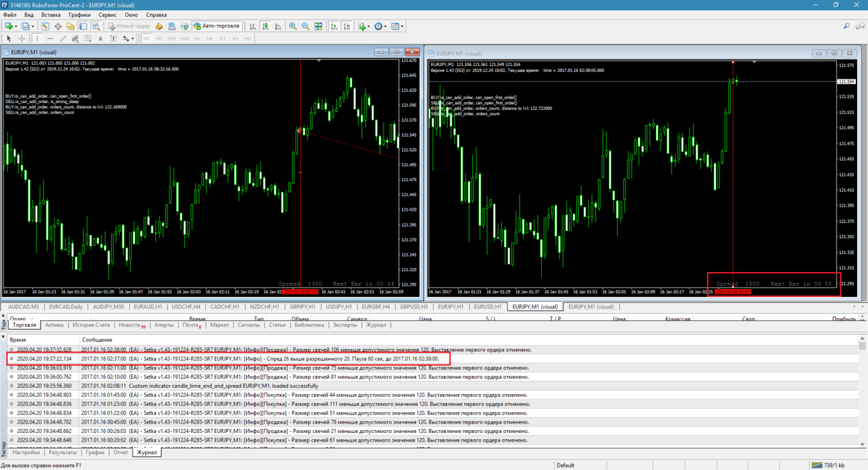Select the D1 timeframe button

click(223, 38)
